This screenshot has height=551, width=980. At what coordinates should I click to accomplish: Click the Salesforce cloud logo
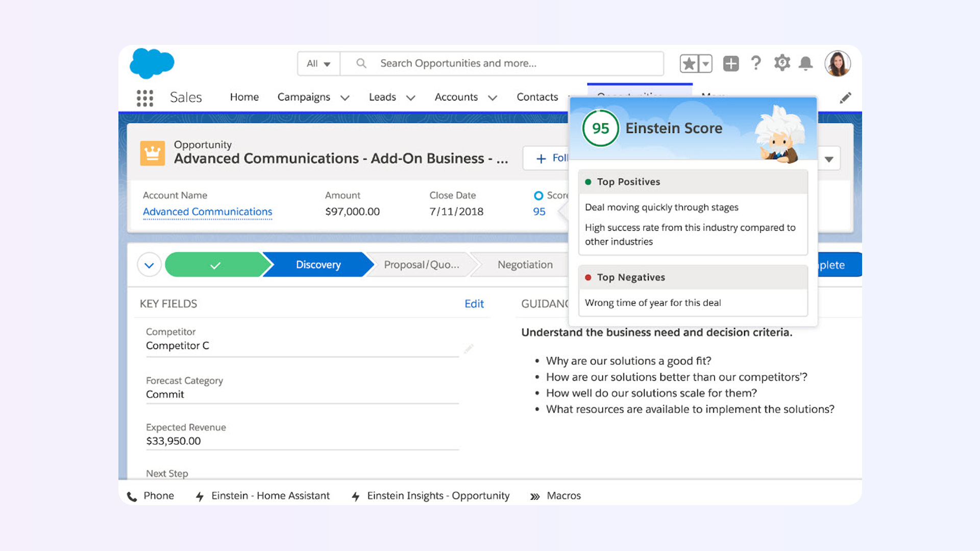152,63
